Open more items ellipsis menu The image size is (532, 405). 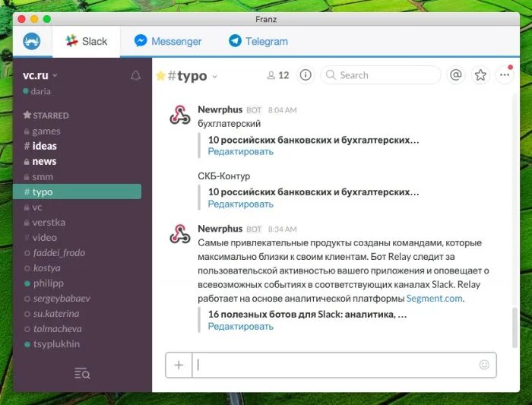coord(505,74)
